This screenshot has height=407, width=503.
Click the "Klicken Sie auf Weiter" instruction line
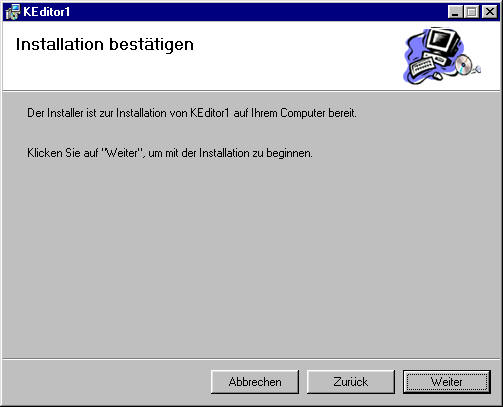click(x=170, y=153)
